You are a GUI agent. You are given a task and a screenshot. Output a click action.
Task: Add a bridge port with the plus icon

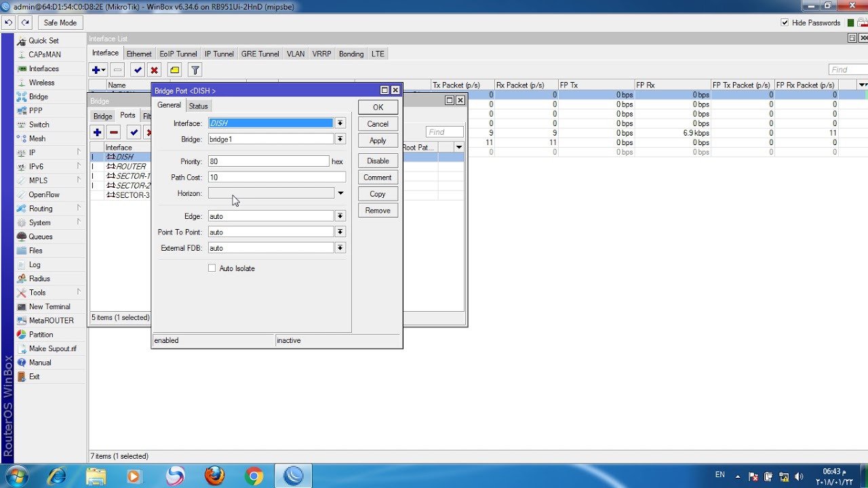pyautogui.click(x=98, y=133)
